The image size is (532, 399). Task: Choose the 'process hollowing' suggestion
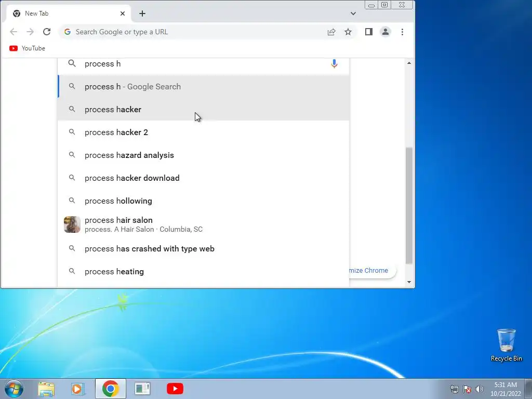pos(204,201)
